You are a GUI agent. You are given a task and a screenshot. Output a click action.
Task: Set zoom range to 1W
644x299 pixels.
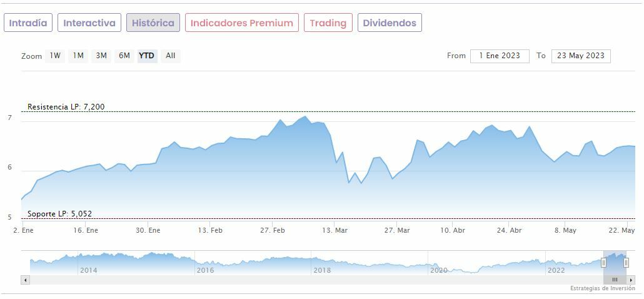[56, 56]
